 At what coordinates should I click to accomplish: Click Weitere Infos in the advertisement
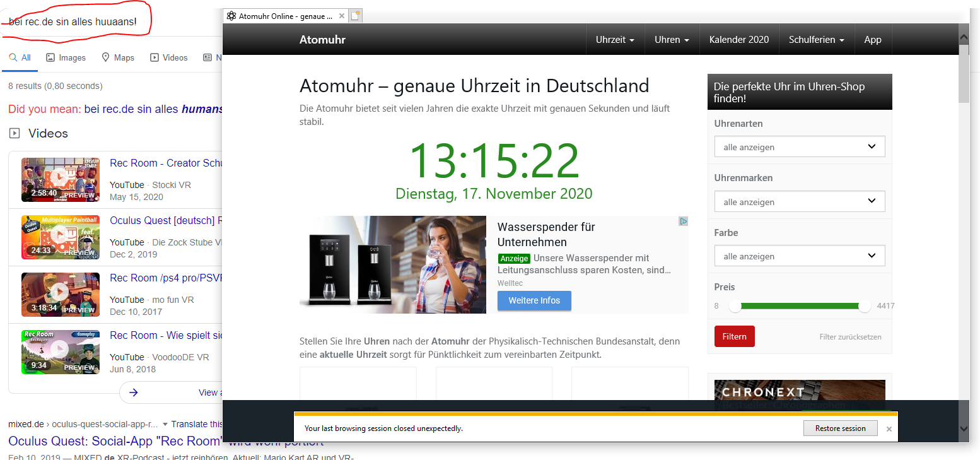pos(534,300)
